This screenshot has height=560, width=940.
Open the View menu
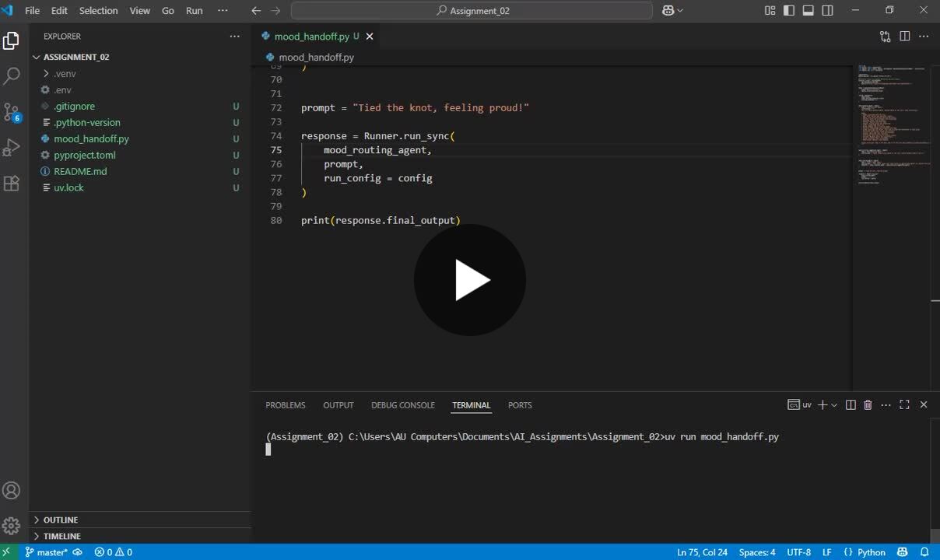coord(140,11)
